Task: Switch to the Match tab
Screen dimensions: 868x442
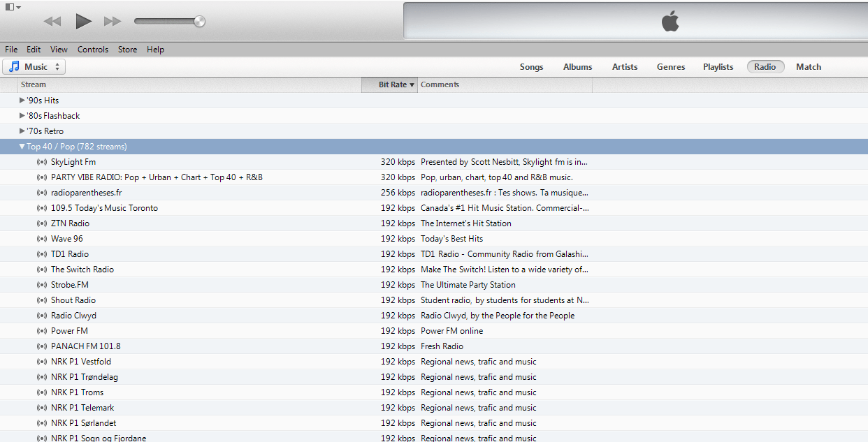Action: [809, 67]
